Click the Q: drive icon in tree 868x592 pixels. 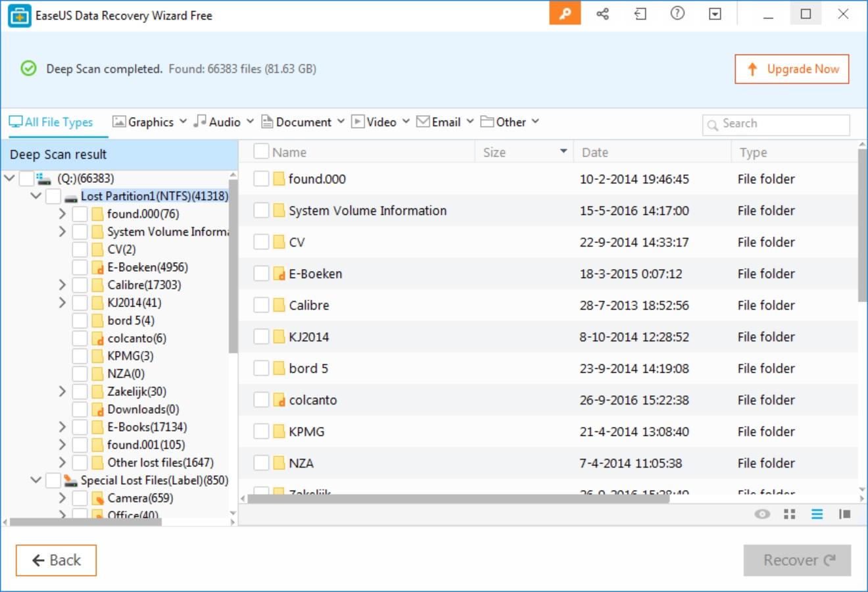click(44, 178)
